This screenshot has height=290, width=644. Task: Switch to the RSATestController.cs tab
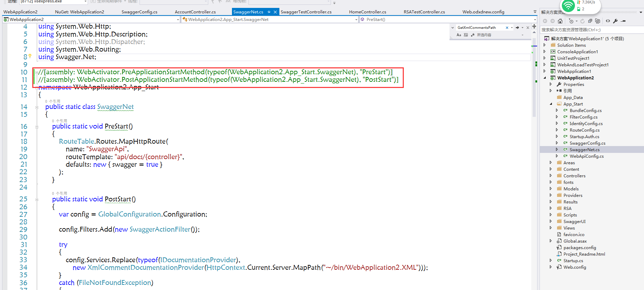tap(424, 12)
